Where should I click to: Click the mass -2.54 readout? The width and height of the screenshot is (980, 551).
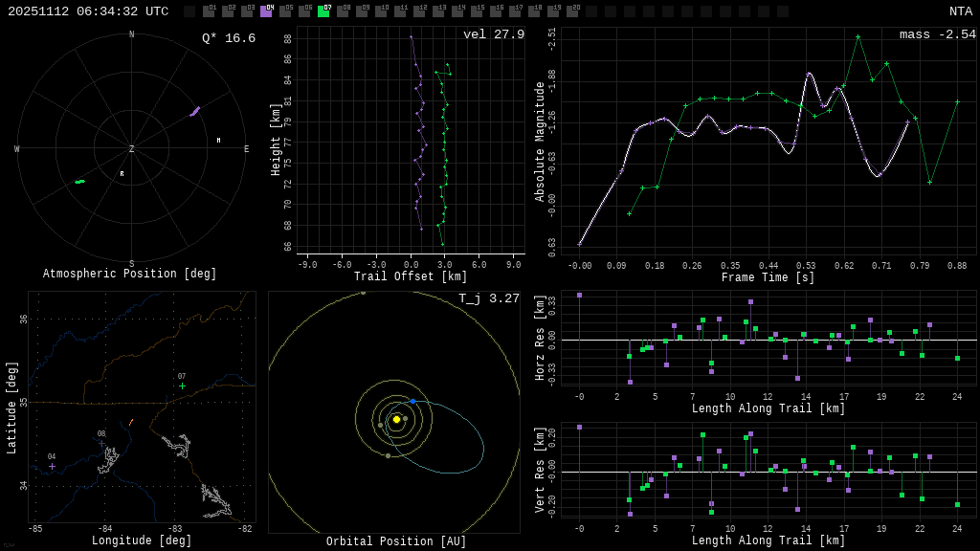937,34
